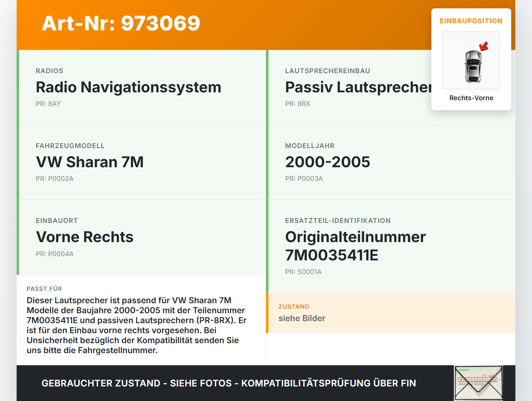Click the Art-Nr: 973069 header
Screen dimensions: 532x401
tap(121, 24)
